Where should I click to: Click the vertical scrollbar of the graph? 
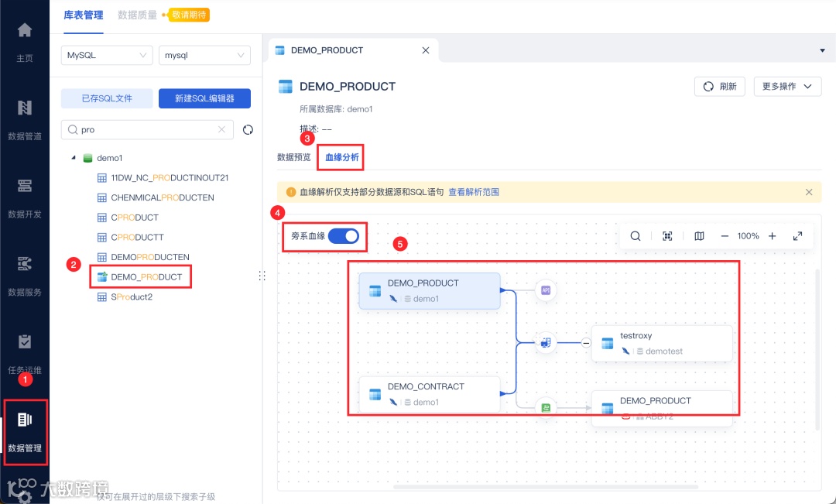[818, 349]
